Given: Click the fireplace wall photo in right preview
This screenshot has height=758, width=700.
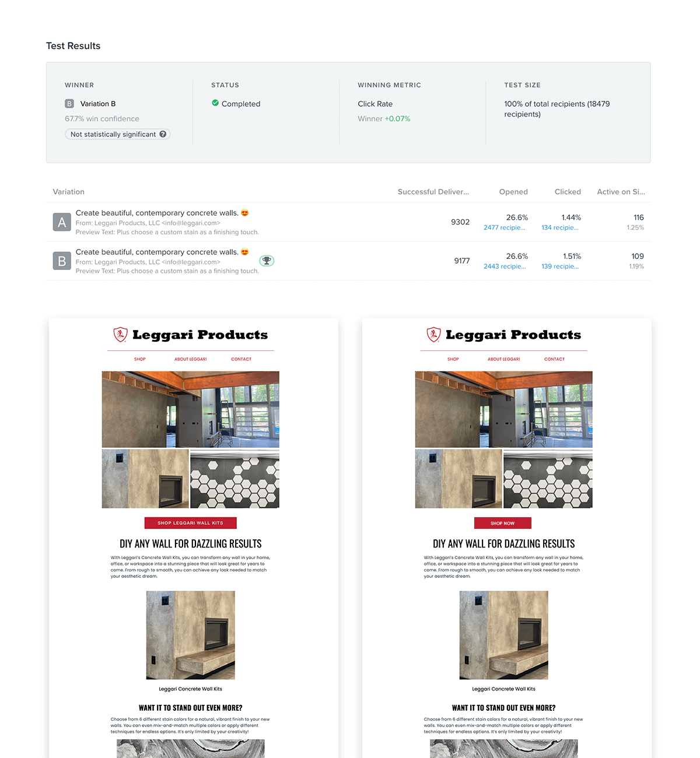Looking at the screenshot, I should (x=459, y=479).
